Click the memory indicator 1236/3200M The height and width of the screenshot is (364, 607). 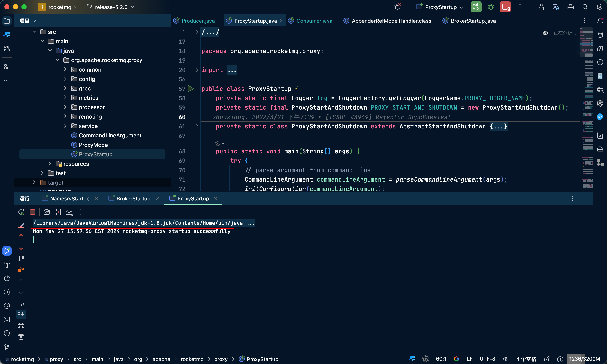tap(584, 359)
